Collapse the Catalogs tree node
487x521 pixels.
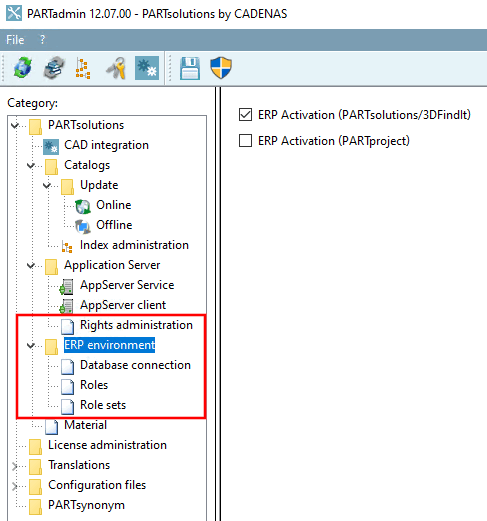[x=31, y=166]
